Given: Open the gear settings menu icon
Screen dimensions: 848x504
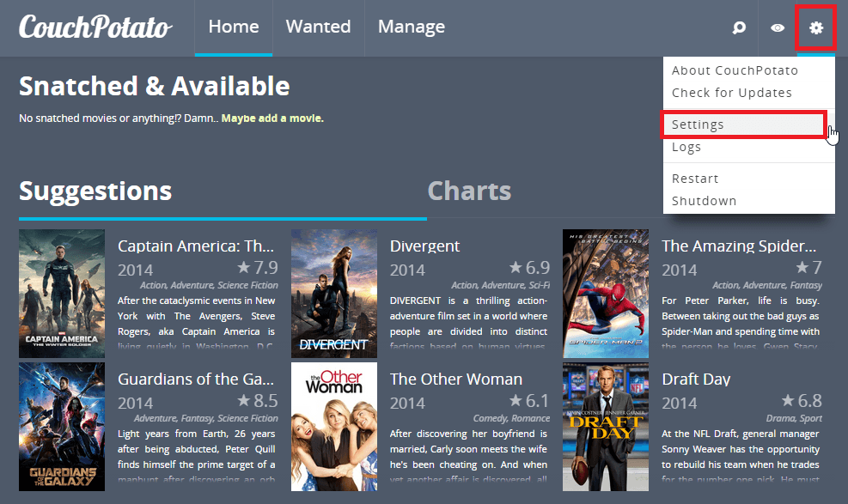Looking at the screenshot, I should (x=815, y=28).
